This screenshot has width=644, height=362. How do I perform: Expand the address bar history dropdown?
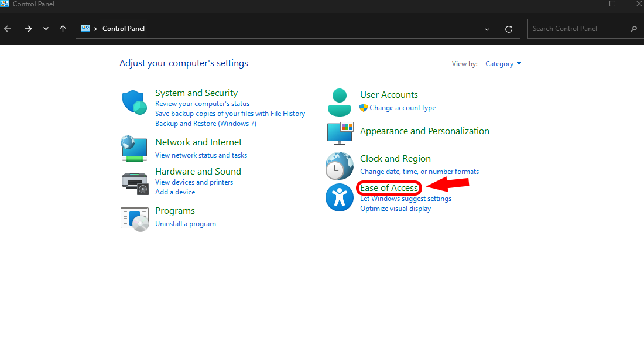[487, 29]
